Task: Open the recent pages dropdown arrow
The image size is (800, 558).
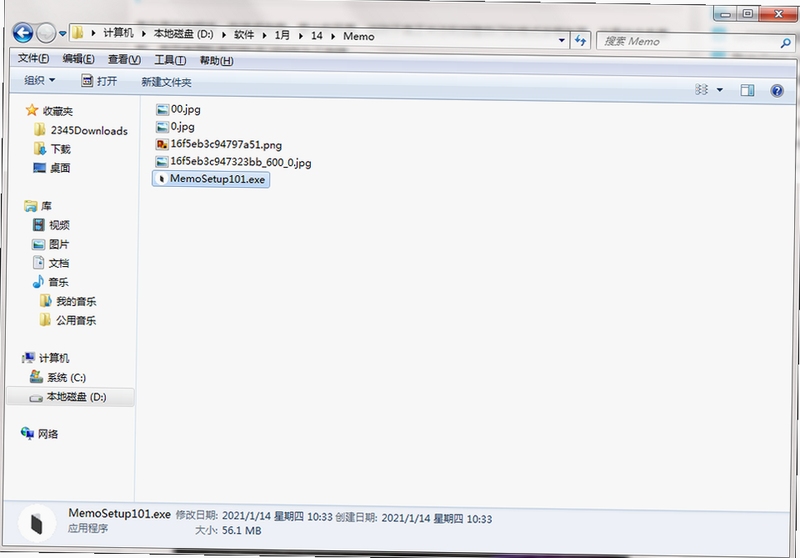Action: click(62, 34)
